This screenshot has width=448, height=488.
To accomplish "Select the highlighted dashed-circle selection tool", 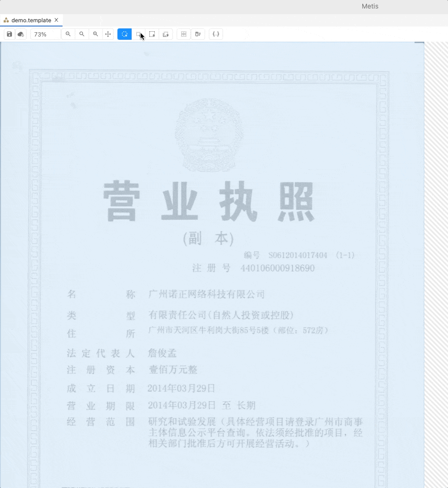I will coord(125,34).
